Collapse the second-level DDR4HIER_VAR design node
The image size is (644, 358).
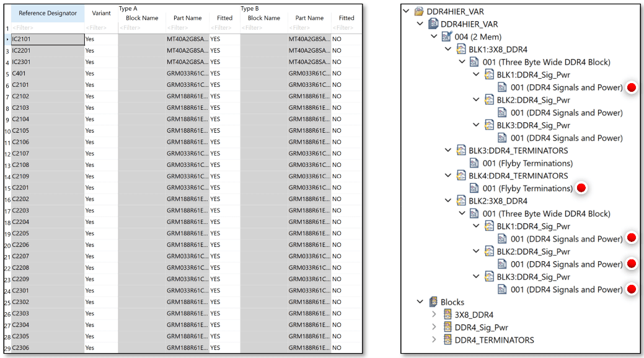click(420, 24)
